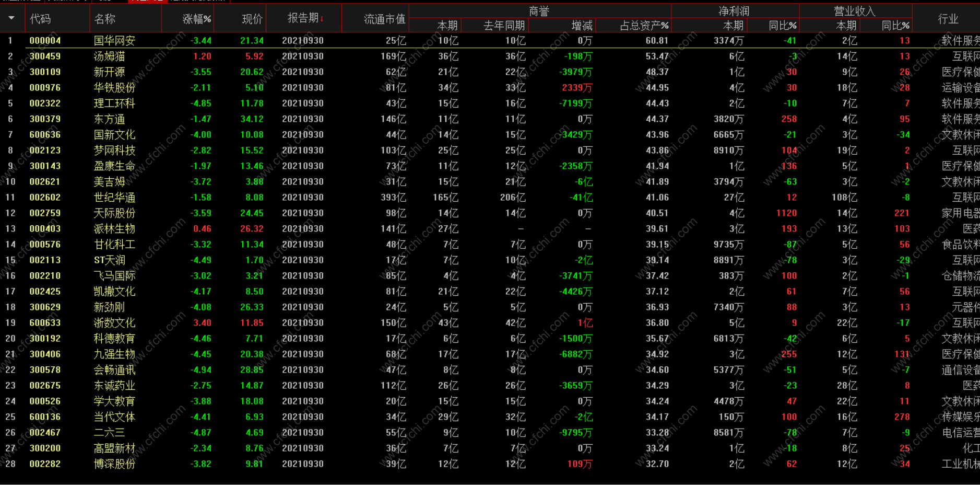The width and height of the screenshot is (980, 485).
Task: Sort by 名称 column header
Action: pos(104,19)
